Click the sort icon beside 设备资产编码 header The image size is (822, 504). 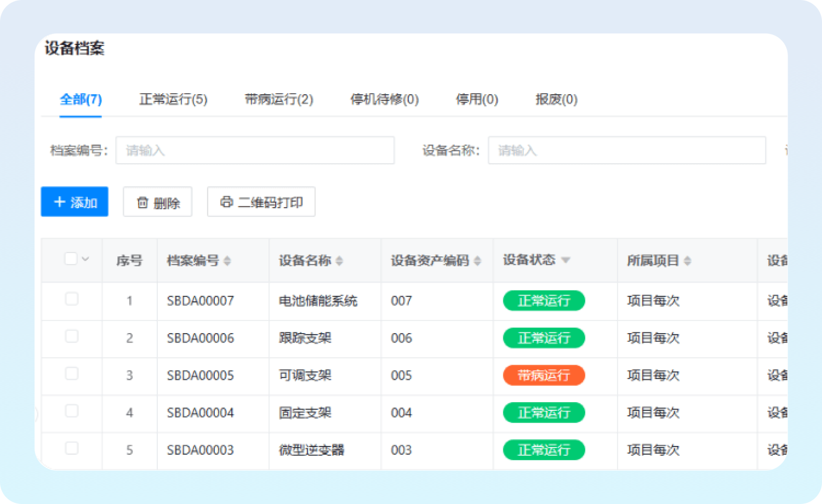477,261
